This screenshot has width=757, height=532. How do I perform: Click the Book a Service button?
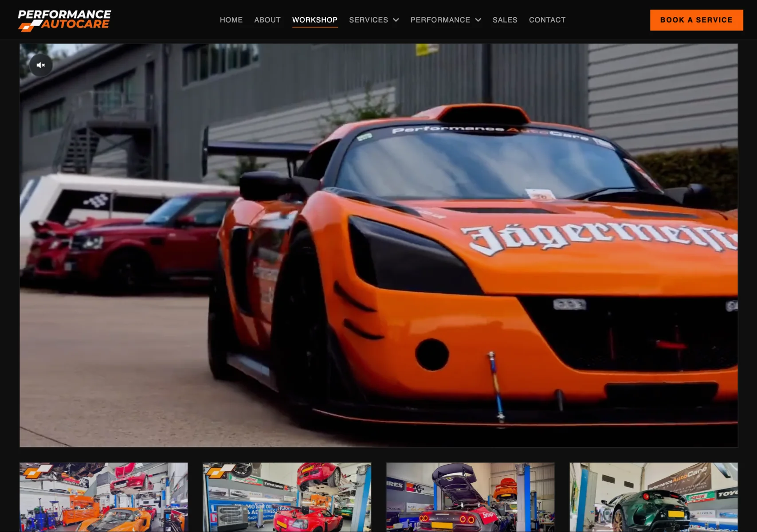pyautogui.click(x=696, y=20)
